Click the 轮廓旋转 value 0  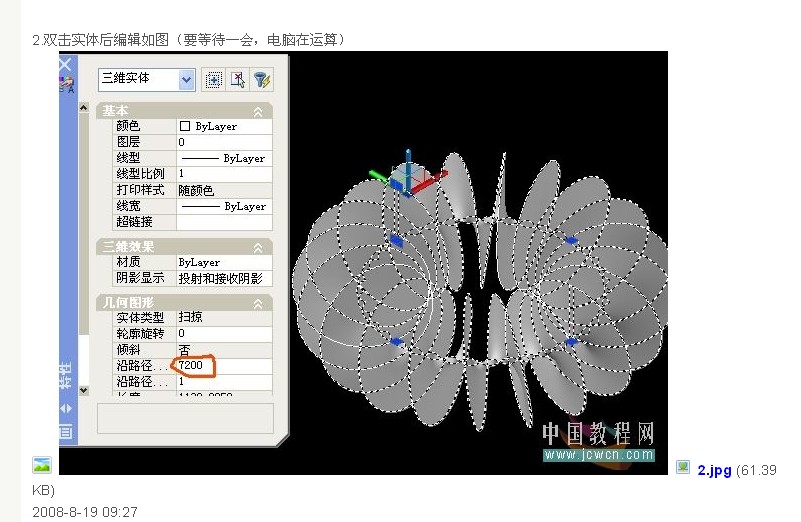(224, 334)
